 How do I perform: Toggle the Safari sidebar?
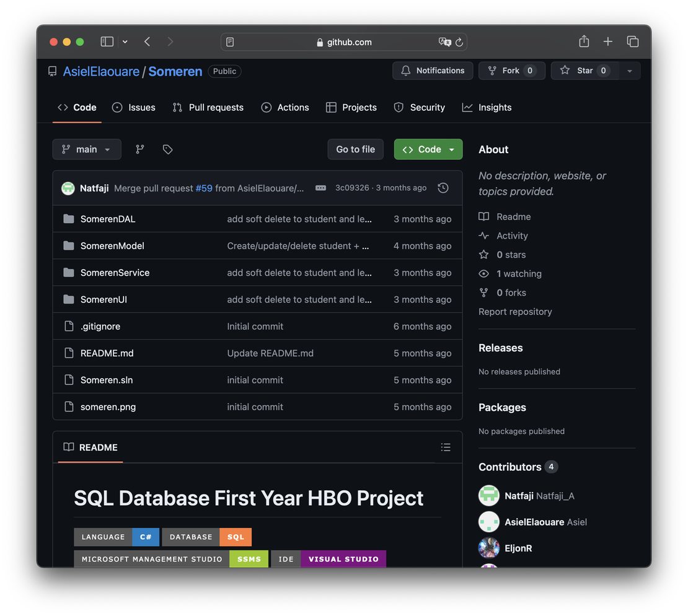(107, 42)
